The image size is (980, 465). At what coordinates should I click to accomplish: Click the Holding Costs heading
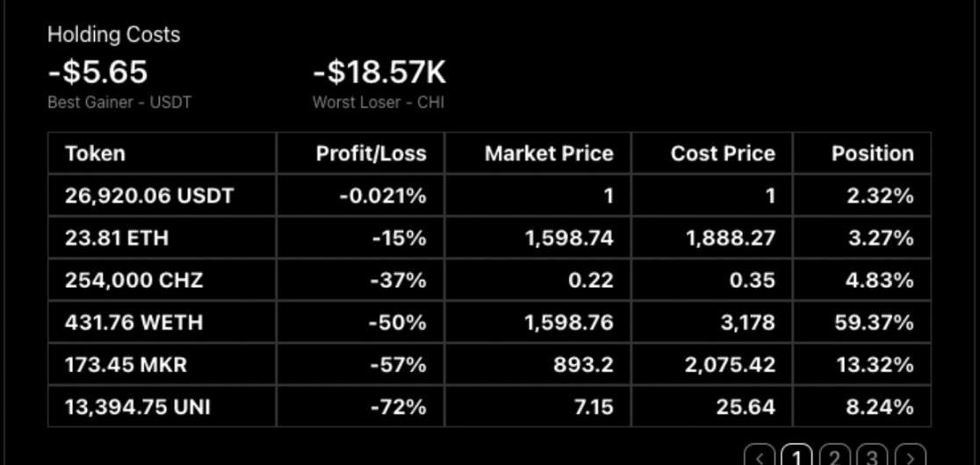[113, 35]
